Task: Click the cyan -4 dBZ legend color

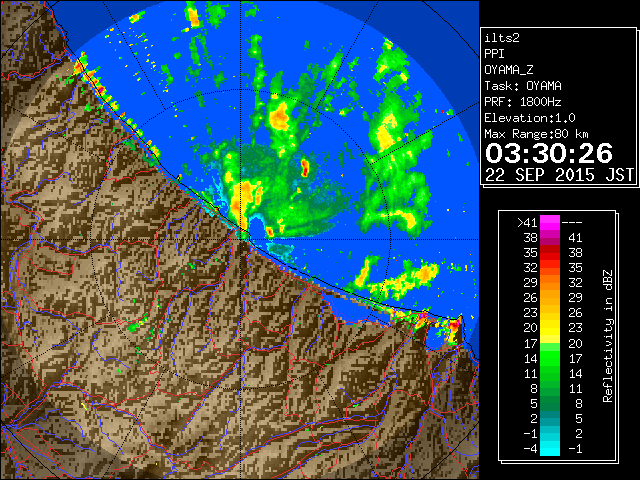Action: [550, 449]
